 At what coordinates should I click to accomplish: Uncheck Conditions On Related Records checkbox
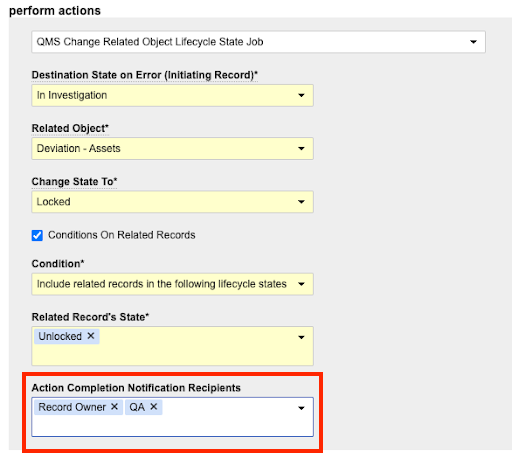(x=37, y=235)
